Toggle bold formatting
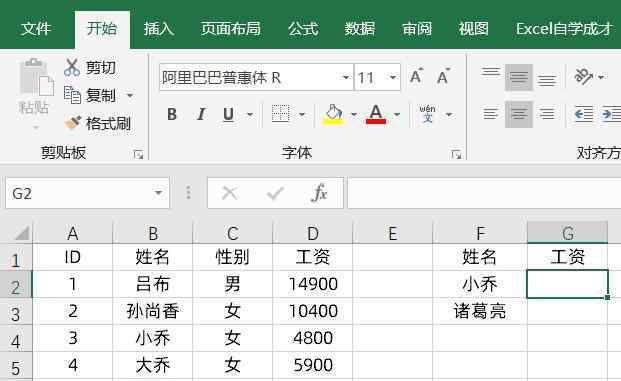 tap(172, 114)
